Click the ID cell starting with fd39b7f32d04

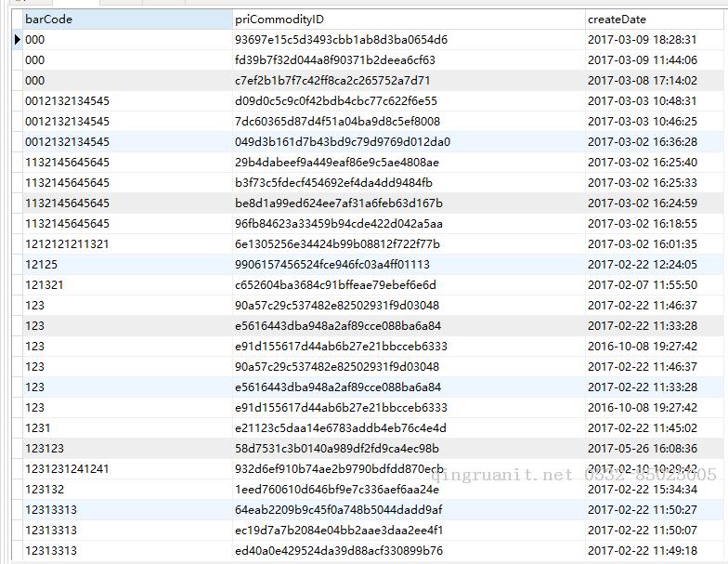(334, 60)
